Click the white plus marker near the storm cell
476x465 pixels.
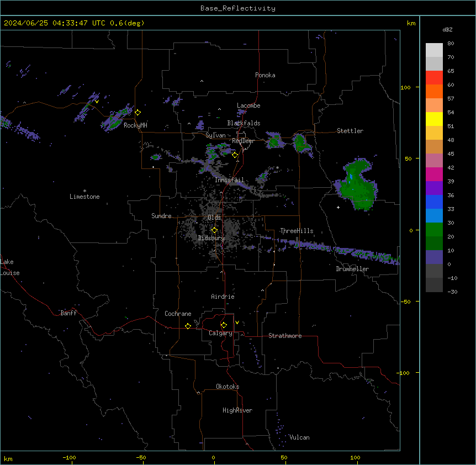click(338, 207)
